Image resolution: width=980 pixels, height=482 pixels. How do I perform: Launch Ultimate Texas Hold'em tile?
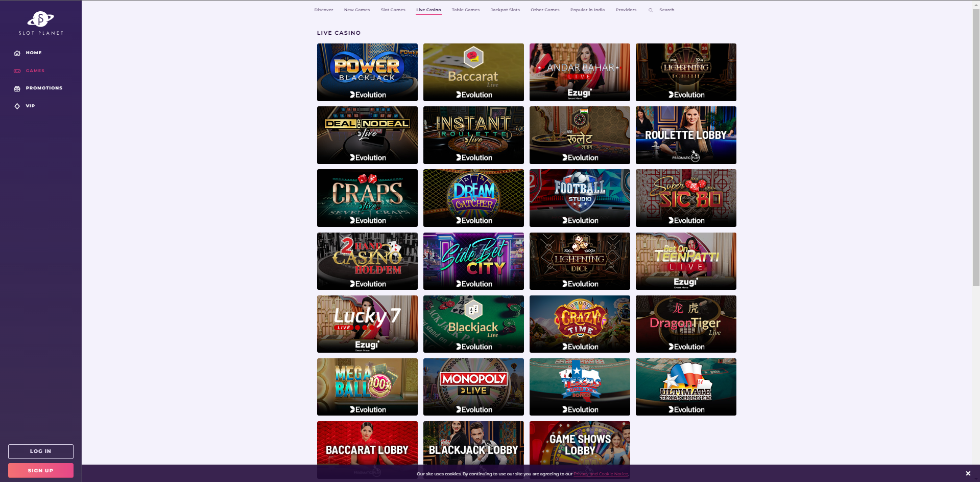coord(686,387)
